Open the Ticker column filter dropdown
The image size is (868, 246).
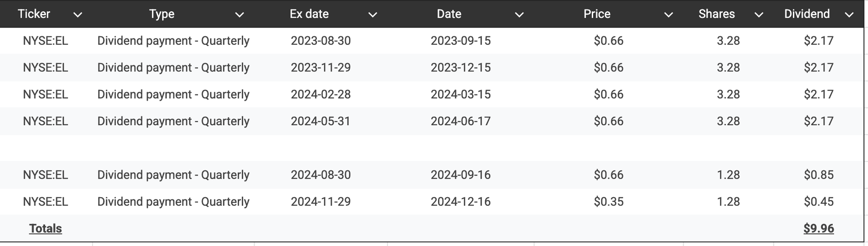coord(78,14)
